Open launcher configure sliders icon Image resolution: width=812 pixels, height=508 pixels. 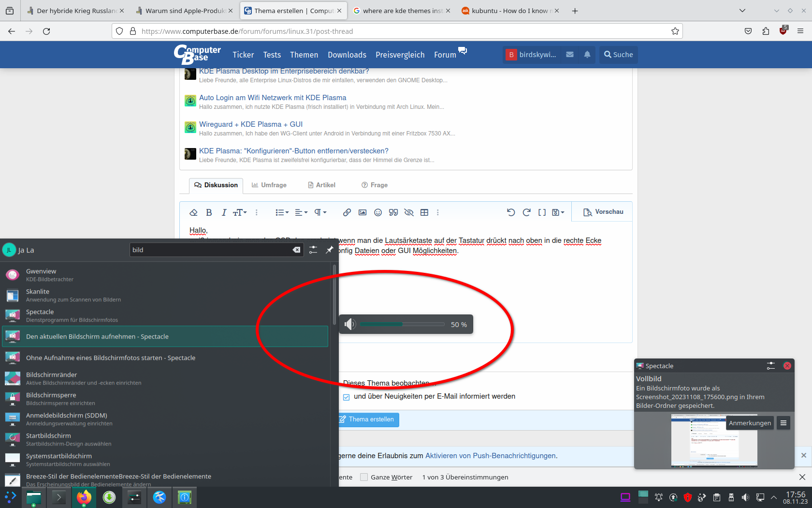coord(313,250)
